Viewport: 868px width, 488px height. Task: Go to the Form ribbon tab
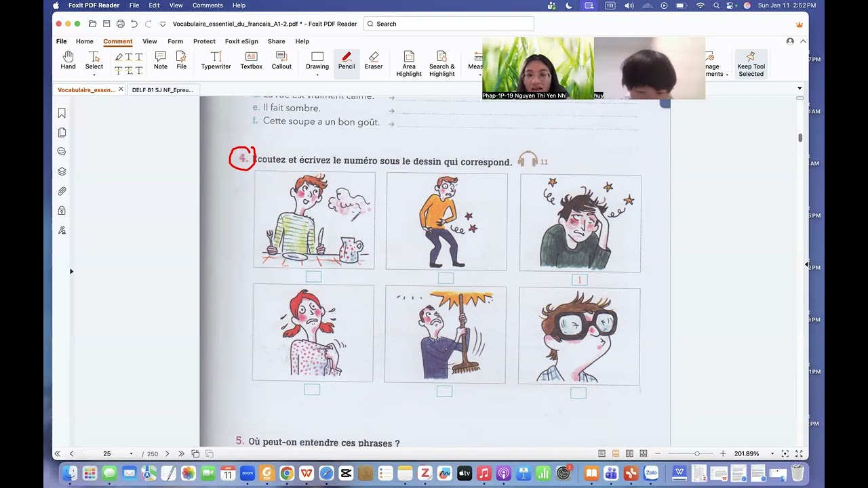(175, 41)
